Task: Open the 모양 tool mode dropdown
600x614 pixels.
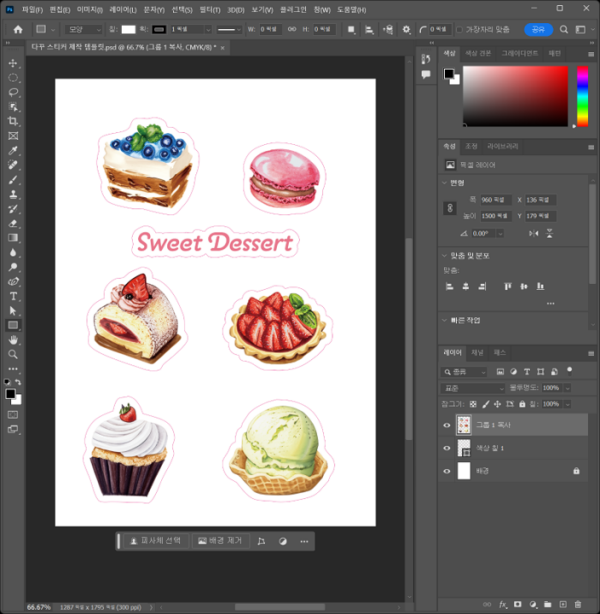Action: (84, 29)
